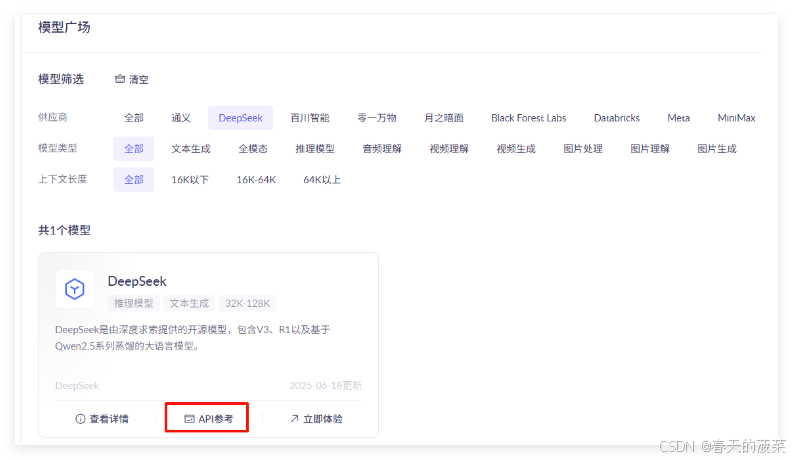Filter provider by Meta
The image size is (793, 460).
click(x=678, y=118)
